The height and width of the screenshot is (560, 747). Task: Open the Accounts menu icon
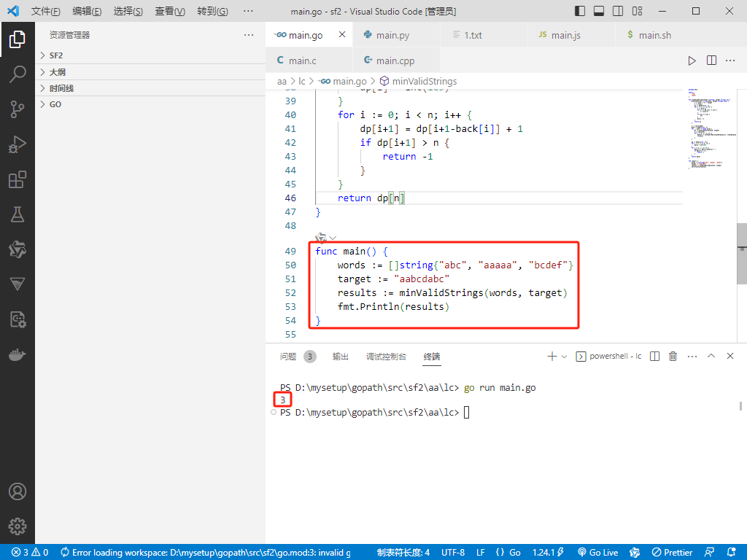click(18, 491)
